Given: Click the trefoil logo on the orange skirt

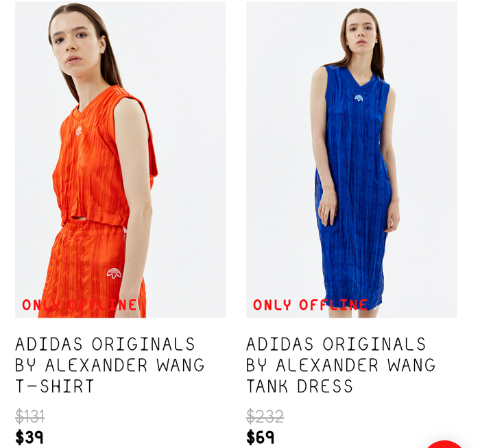Looking at the screenshot, I should (x=114, y=274).
